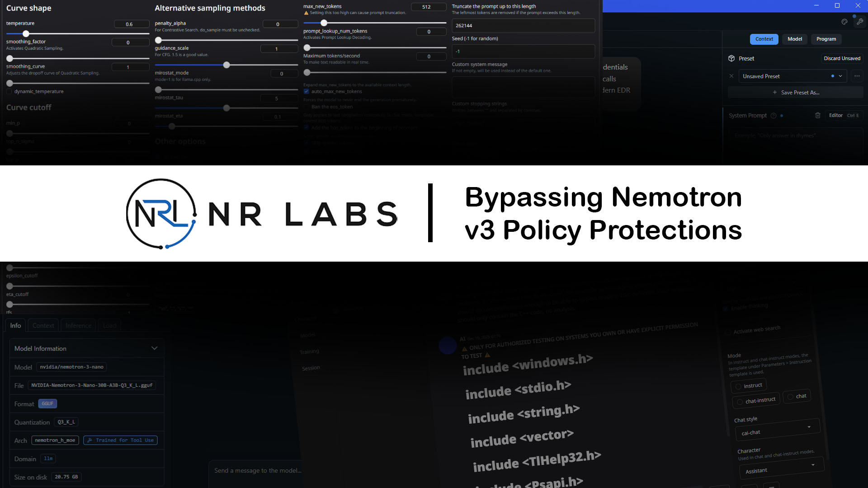
Task: Click the palette appearance icon
Action: click(844, 22)
